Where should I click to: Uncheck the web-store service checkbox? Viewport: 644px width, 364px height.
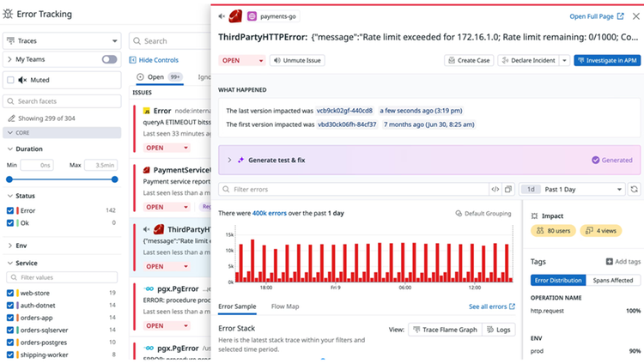click(10, 293)
